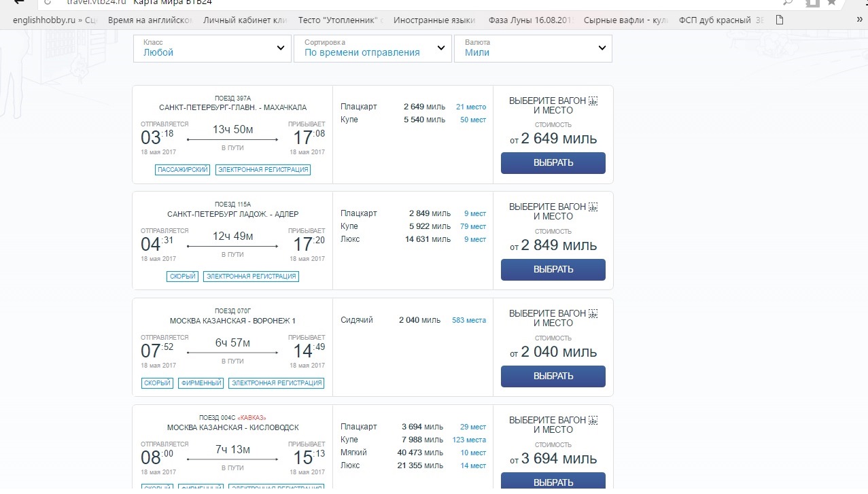The width and height of the screenshot is (868, 494).
Task: Bookmark this page with the star icon
Action: [831, 3]
